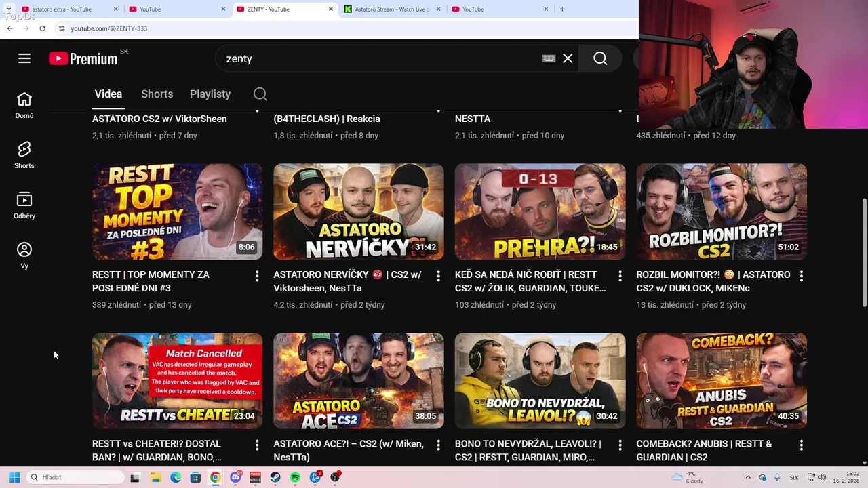This screenshot has width=868, height=488.
Task: Play the ASTATORO ACE CS2 thumbnail
Action: coord(359,380)
